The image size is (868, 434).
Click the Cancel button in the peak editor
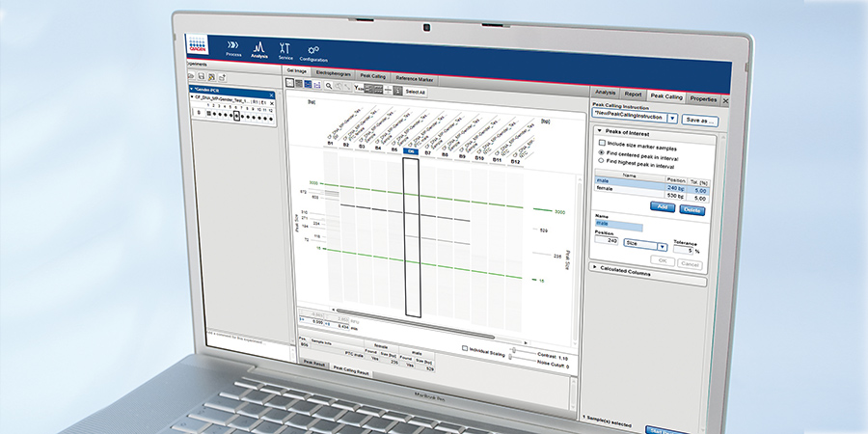690,264
